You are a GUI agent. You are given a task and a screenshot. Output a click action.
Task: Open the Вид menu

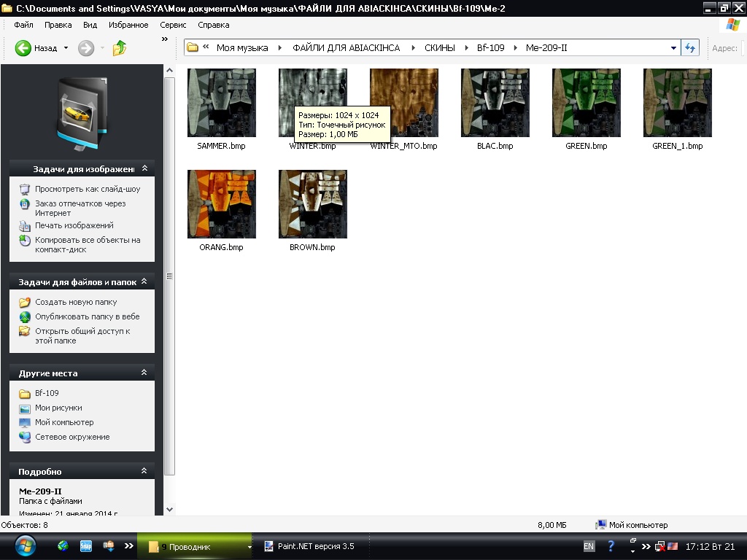tap(90, 25)
